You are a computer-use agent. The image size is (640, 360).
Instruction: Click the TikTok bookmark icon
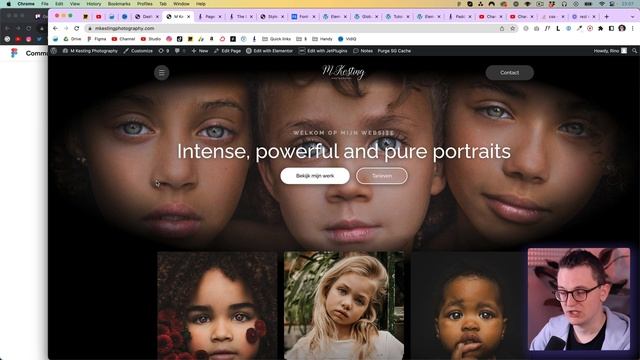coord(180,39)
